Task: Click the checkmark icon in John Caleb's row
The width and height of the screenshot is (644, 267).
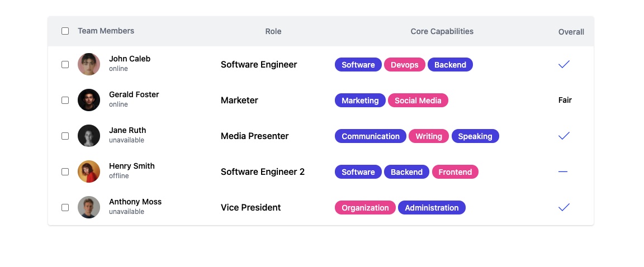Action: (564, 64)
